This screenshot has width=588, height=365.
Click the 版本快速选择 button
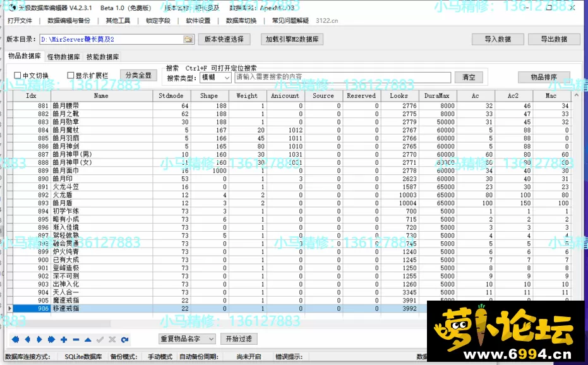(224, 39)
